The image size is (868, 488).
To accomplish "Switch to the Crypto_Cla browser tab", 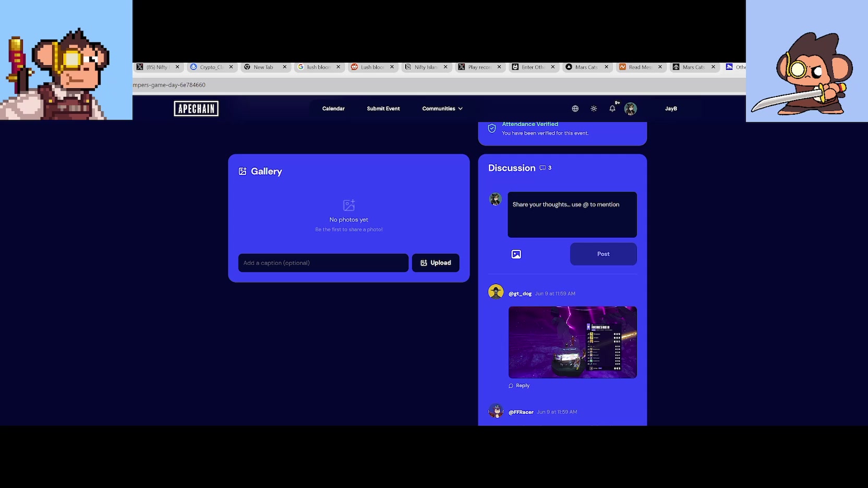I will tap(212, 67).
